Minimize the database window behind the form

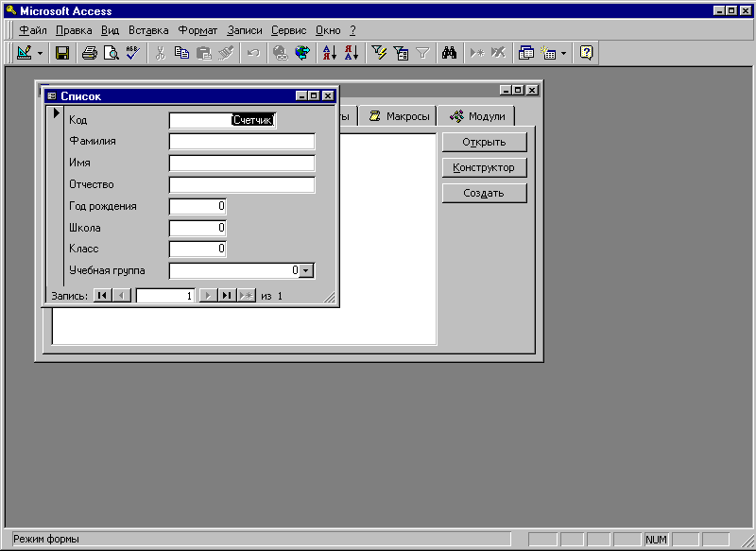click(x=506, y=90)
